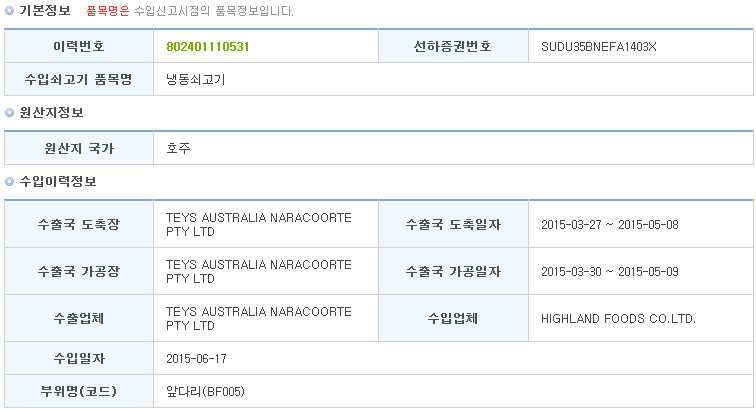Click the 선하증권번호 header cell
Viewport: 756px width, 410px height.
(453, 46)
